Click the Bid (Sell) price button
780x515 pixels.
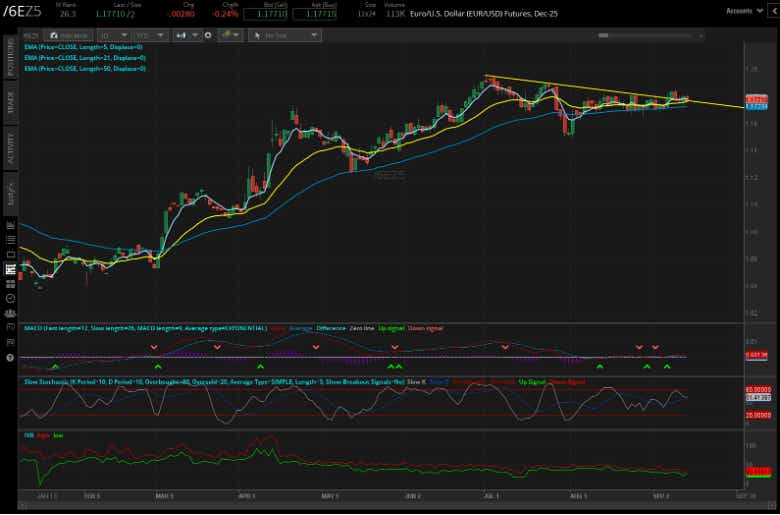point(264,15)
